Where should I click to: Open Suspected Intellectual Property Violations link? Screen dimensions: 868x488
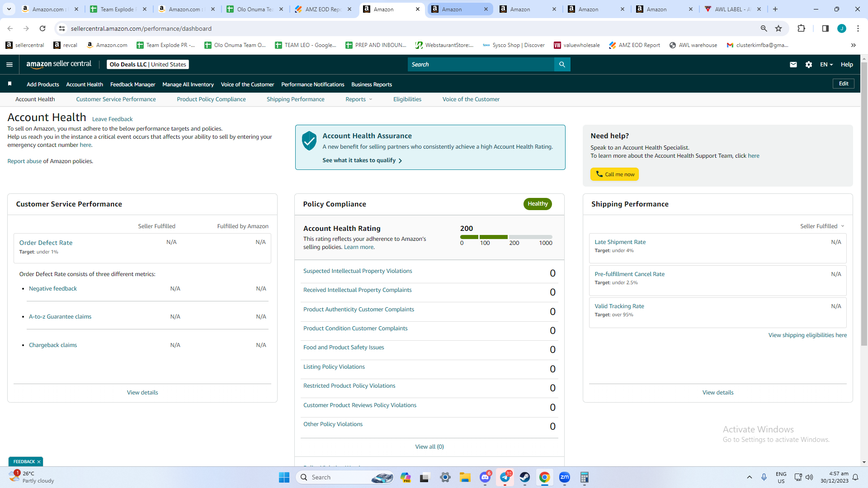(358, 271)
